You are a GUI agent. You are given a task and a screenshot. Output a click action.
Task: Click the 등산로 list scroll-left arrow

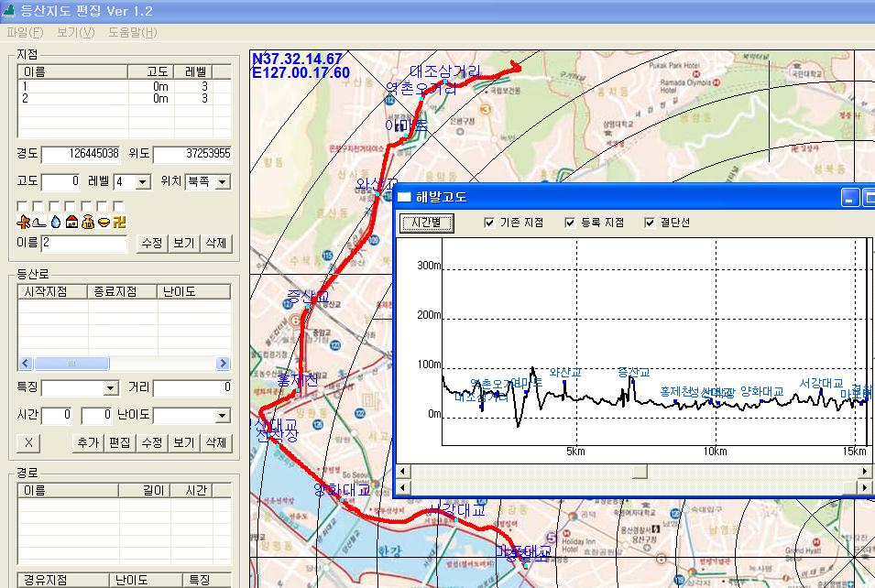tap(25, 364)
